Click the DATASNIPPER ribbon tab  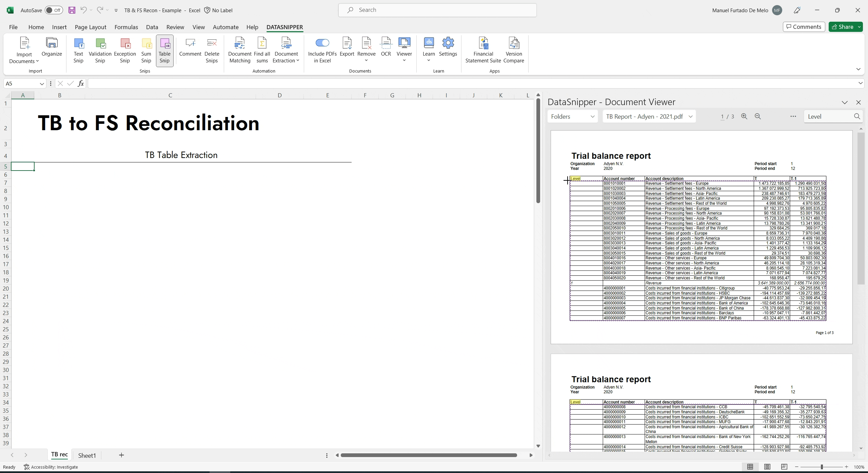[x=284, y=27]
